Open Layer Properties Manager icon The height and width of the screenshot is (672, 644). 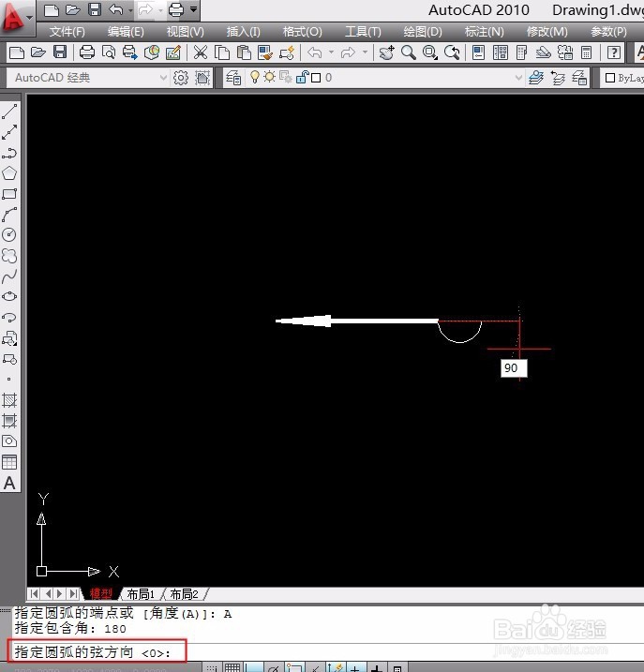pos(233,78)
